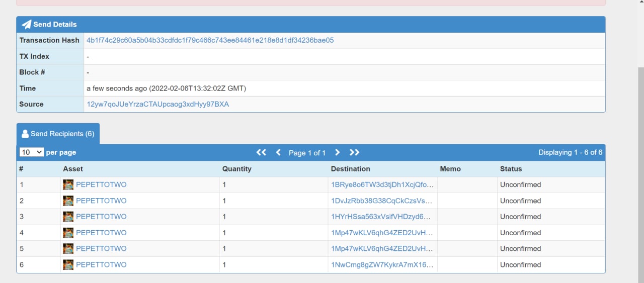644x283 pixels.
Task: Open PEPETTOTWO asset link in row 2
Action: (x=101, y=201)
